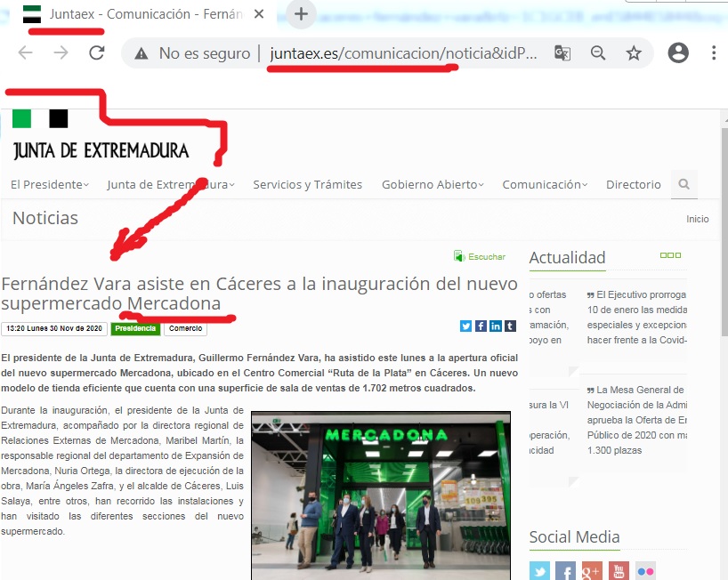Share article on LinkedIn
This screenshot has width=728, height=580.
495,326
